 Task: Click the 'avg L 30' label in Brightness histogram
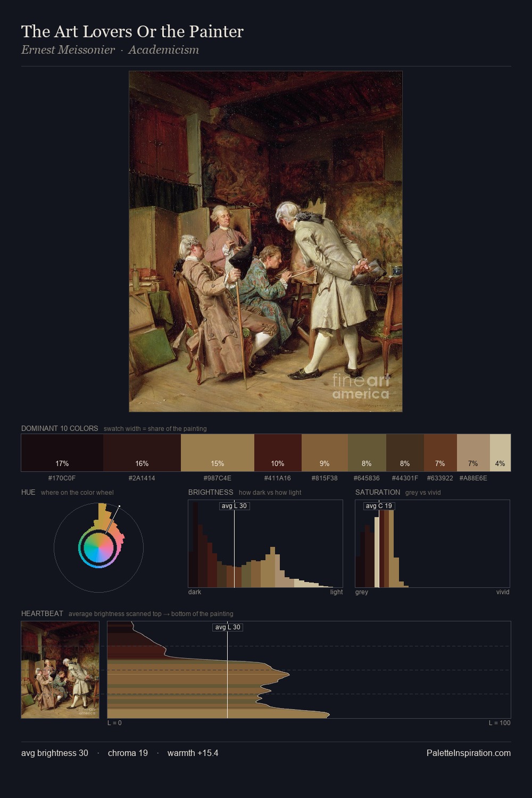coord(235,506)
